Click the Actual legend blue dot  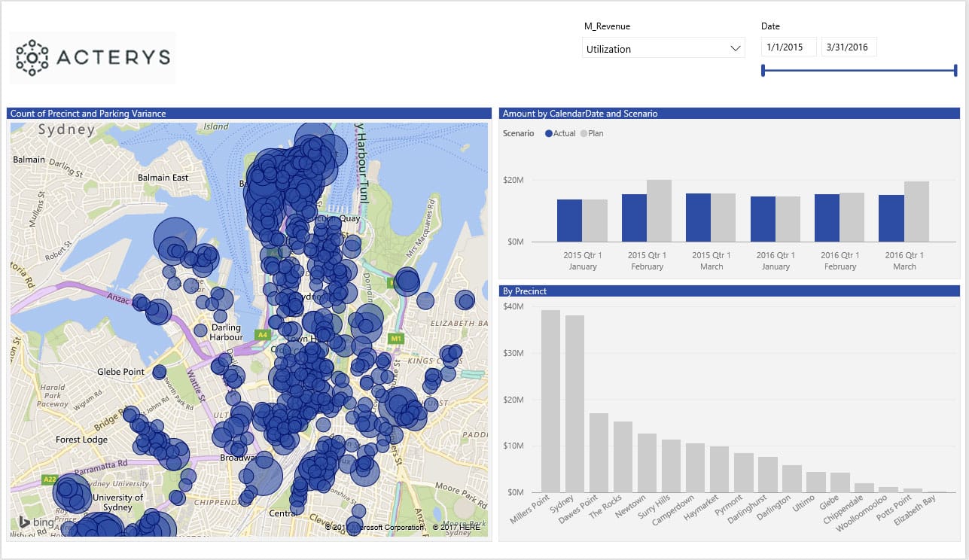(549, 134)
